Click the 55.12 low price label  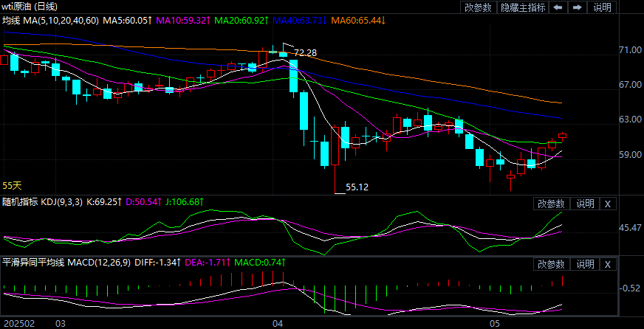[x=357, y=187]
